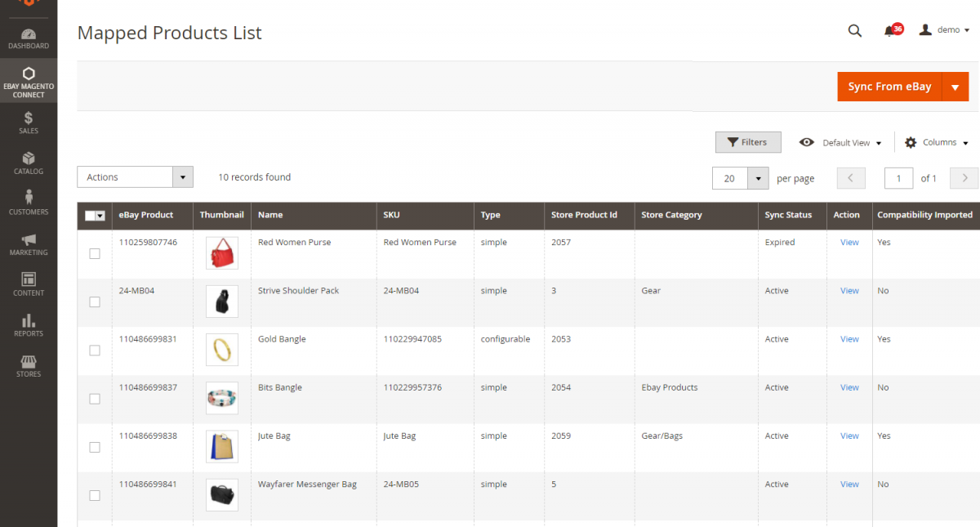Image resolution: width=980 pixels, height=527 pixels.
Task: Tick the checkbox for Gold Bangle row
Action: coord(95,350)
